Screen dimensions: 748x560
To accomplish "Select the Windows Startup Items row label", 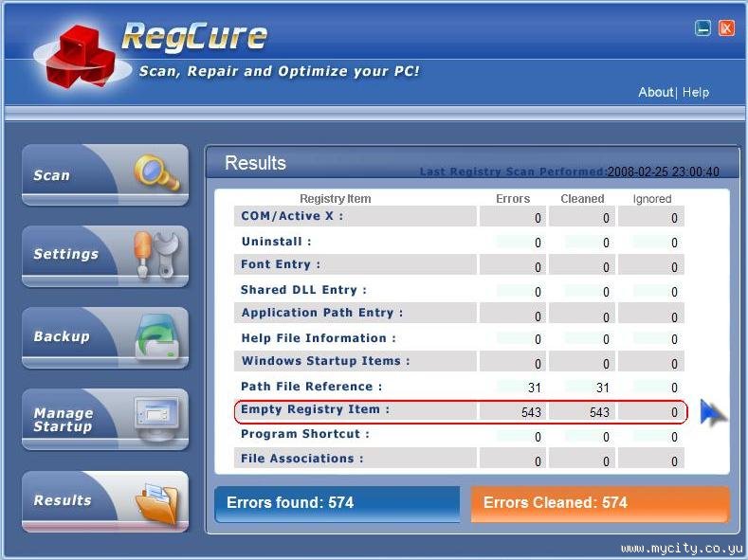I will 325,361.
